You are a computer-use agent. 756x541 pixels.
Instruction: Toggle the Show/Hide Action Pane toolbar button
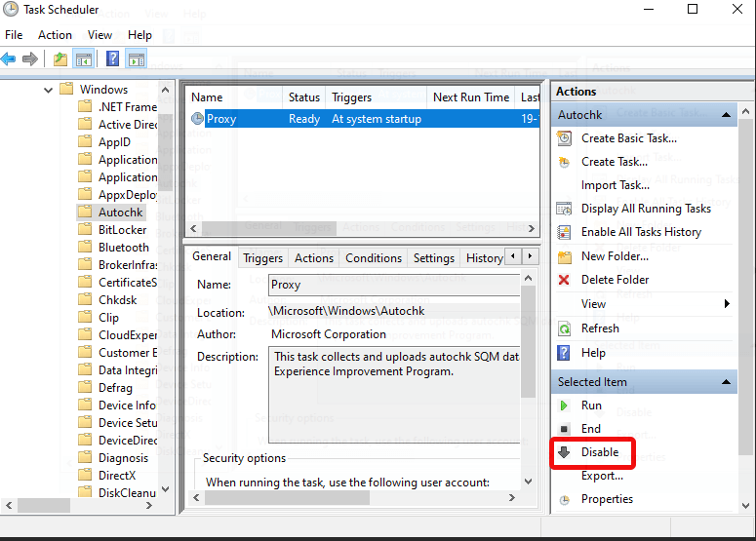click(x=136, y=59)
